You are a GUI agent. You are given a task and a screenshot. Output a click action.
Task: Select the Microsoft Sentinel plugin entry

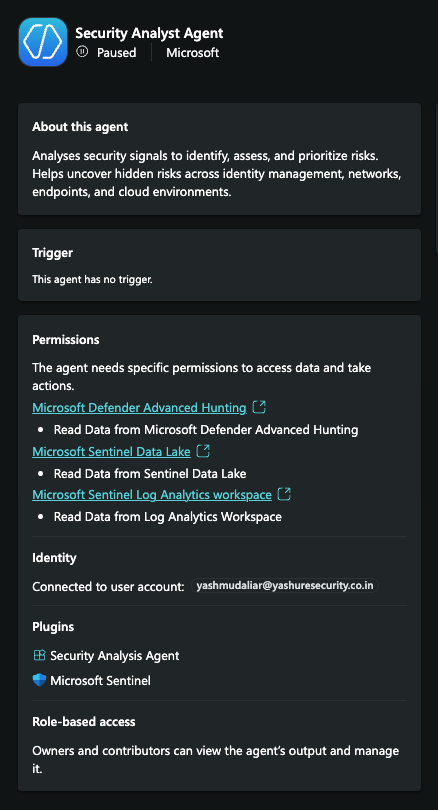pos(91,680)
